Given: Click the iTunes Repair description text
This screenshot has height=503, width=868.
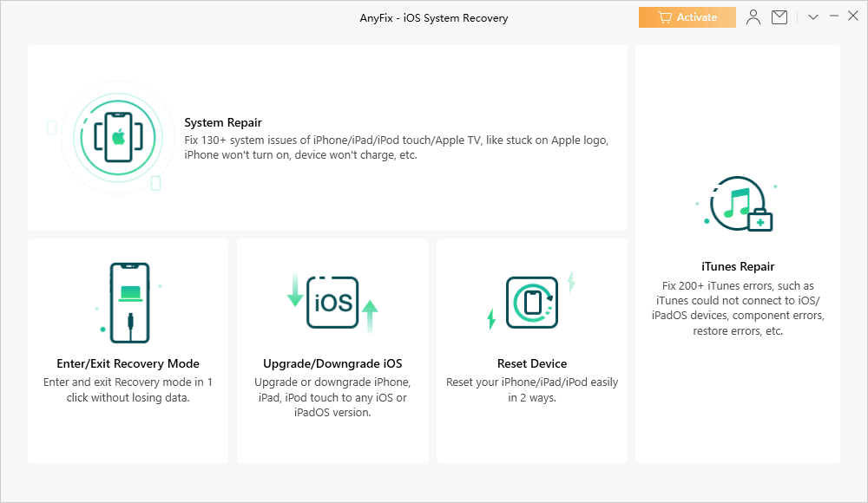Looking at the screenshot, I should 738,309.
